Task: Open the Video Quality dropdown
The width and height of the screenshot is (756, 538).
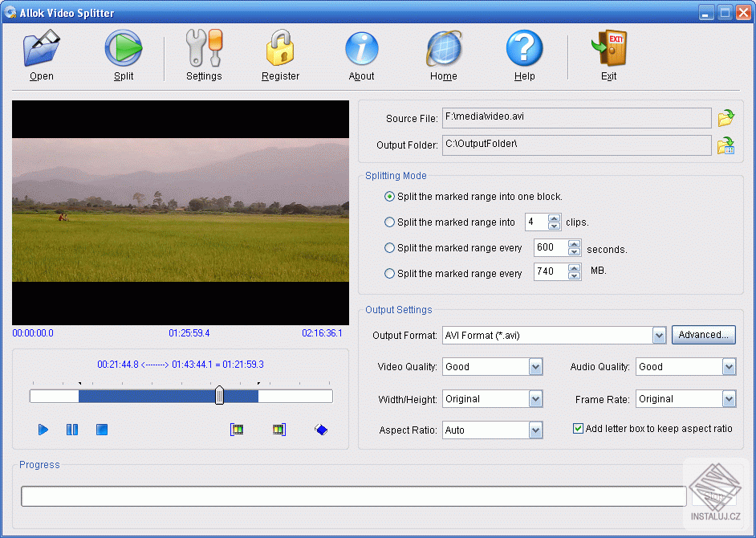Action: pos(536,367)
